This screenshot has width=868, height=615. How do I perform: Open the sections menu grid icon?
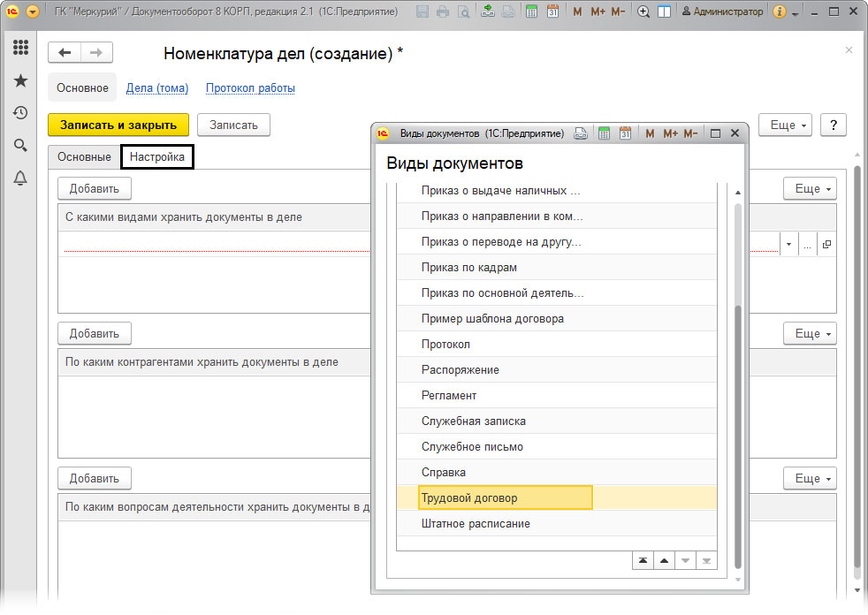click(x=20, y=47)
